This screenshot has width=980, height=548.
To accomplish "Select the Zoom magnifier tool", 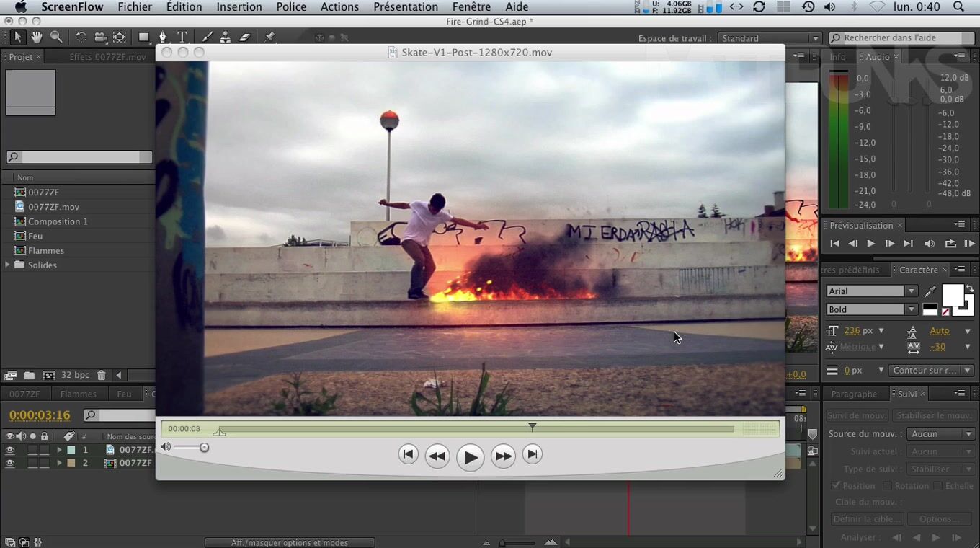I will click(55, 37).
